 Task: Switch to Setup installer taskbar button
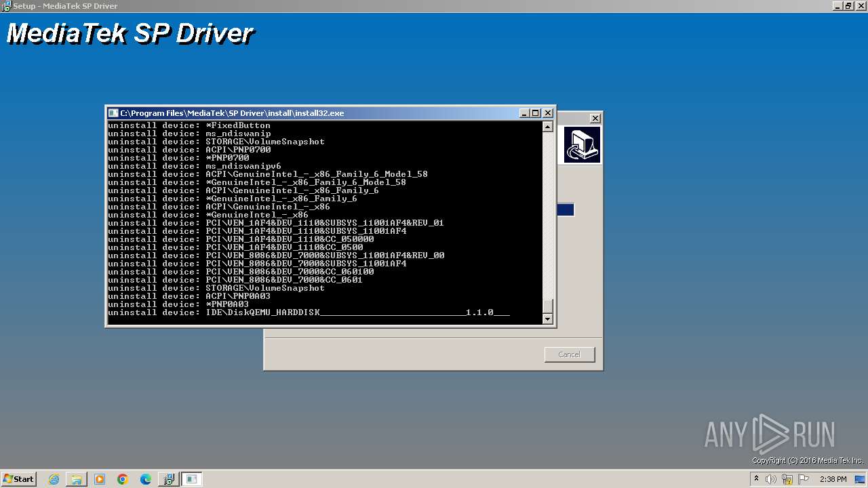(168, 479)
